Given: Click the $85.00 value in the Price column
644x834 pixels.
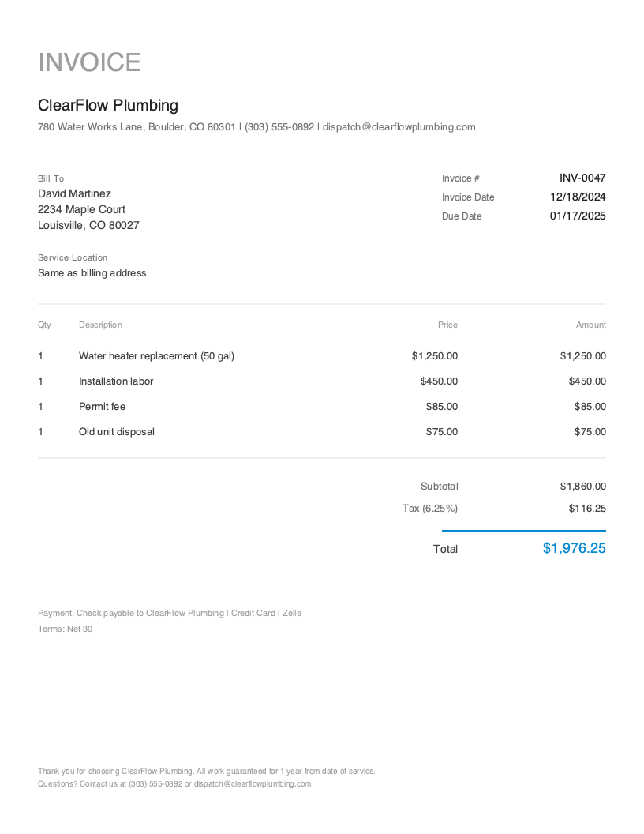Looking at the screenshot, I should 441,407.
